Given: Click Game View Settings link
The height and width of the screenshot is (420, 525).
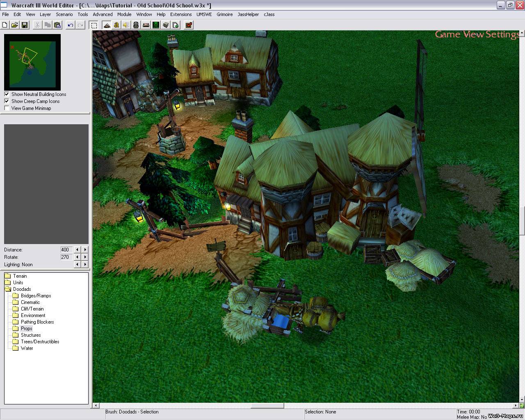Looking at the screenshot, I should coord(476,34).
